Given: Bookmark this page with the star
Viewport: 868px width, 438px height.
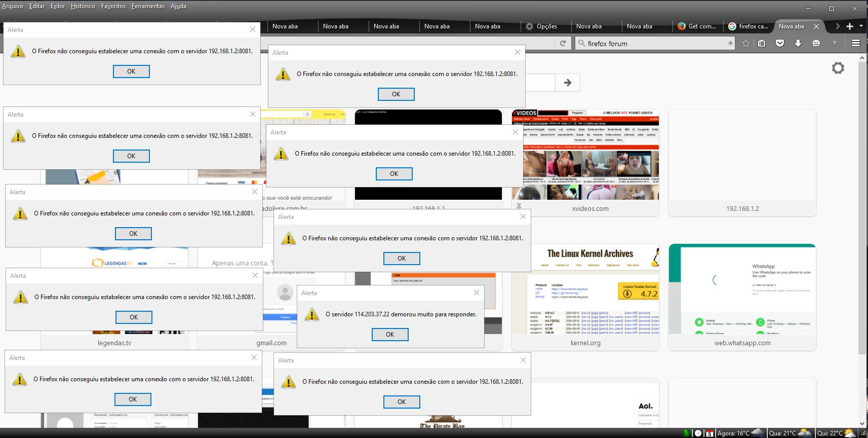Looking at the screenshot, I should (x=746, y=44).
